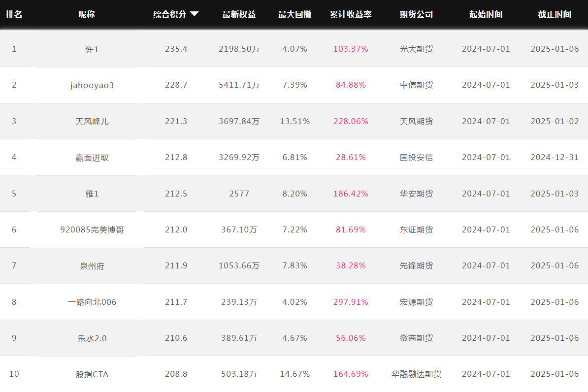This screenshot has height=392, width=588.
Task: Select the equity value 5411.71万
Action: tap(239, 85)
